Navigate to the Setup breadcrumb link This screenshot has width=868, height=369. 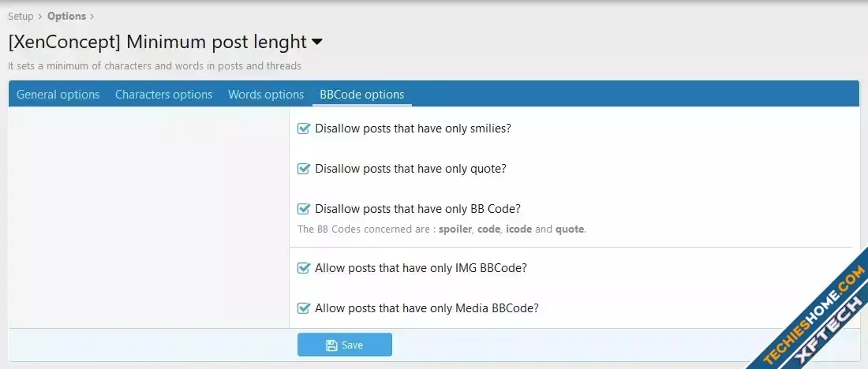21,16
